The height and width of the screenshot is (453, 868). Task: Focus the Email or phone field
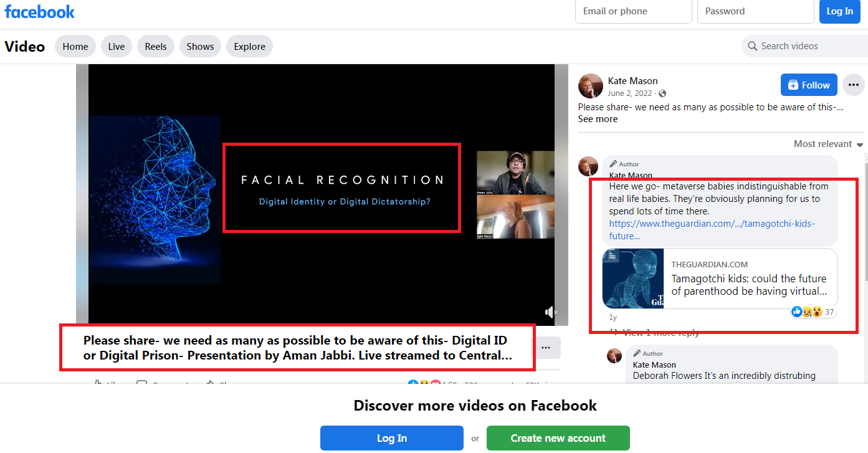pyautogui.click(x=634, y=11)
